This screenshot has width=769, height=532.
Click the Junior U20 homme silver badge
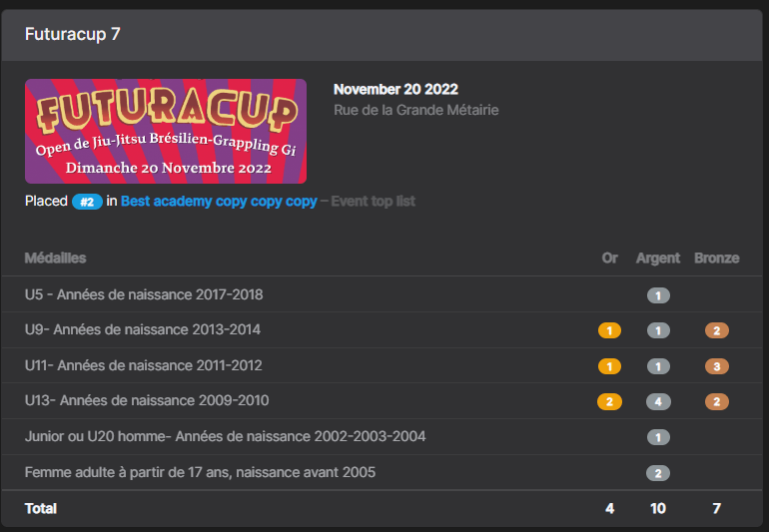[657, 437]
